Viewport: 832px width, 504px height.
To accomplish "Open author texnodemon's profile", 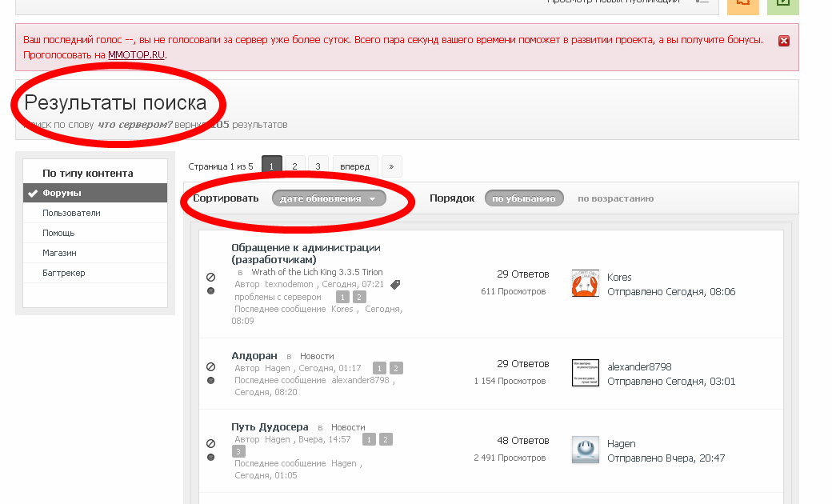I will [289, 284].
